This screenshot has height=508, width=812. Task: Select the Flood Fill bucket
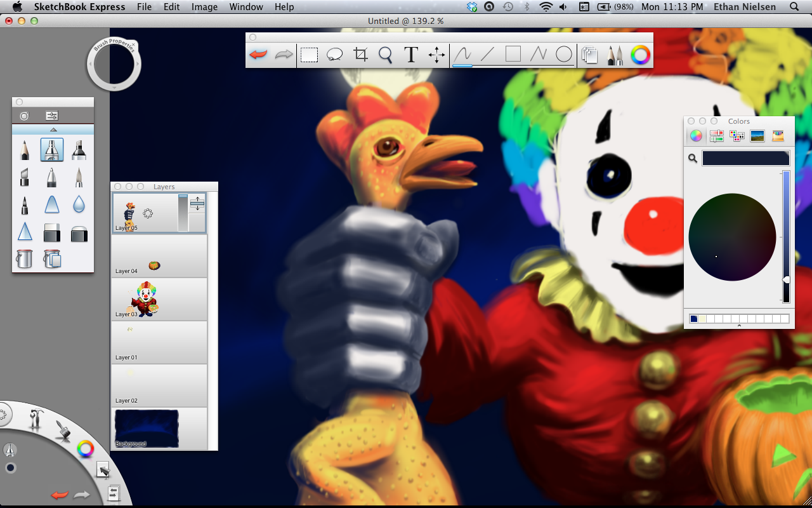(x=24, y=258)
